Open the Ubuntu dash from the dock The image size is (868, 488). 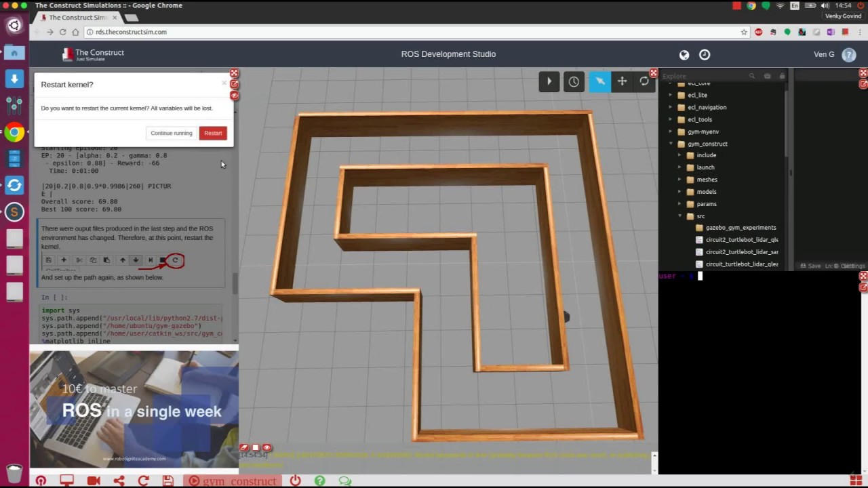click(x=14, y=26)
